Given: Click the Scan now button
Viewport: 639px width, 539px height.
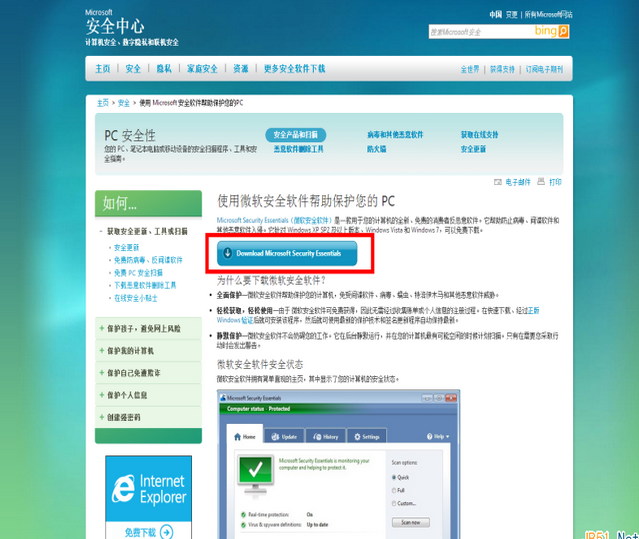Looking at the screenshot, I should [410, 522].
